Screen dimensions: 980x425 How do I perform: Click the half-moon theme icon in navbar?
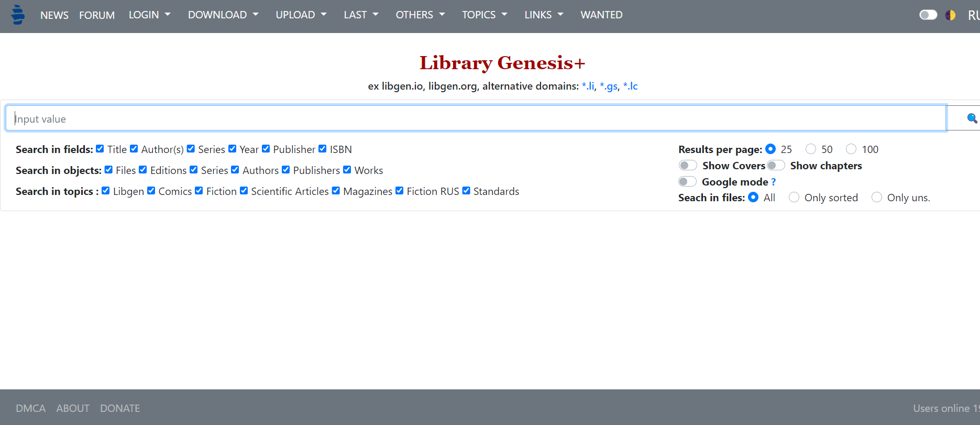pyautogui.click(x=950, y=15)
